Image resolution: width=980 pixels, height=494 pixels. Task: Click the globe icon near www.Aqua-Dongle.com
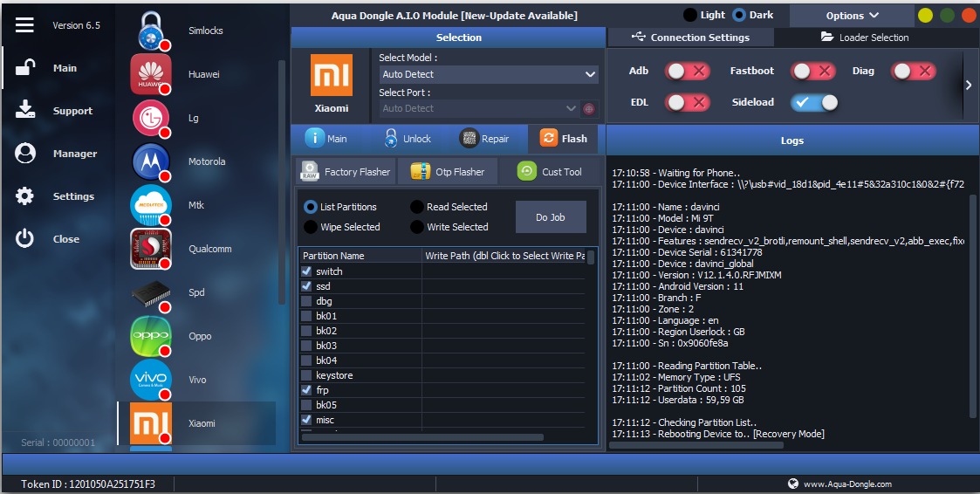tap(793, 484)
